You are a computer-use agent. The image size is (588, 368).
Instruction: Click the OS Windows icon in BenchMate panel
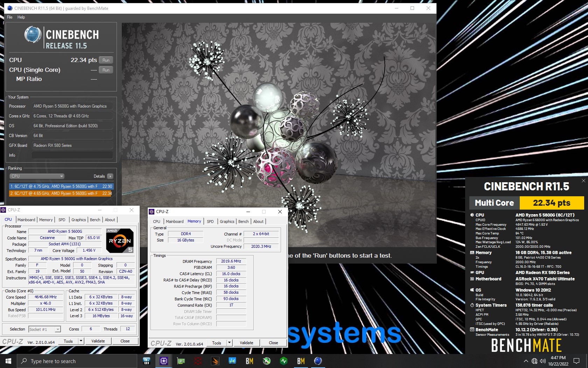(x=472, y=290)
